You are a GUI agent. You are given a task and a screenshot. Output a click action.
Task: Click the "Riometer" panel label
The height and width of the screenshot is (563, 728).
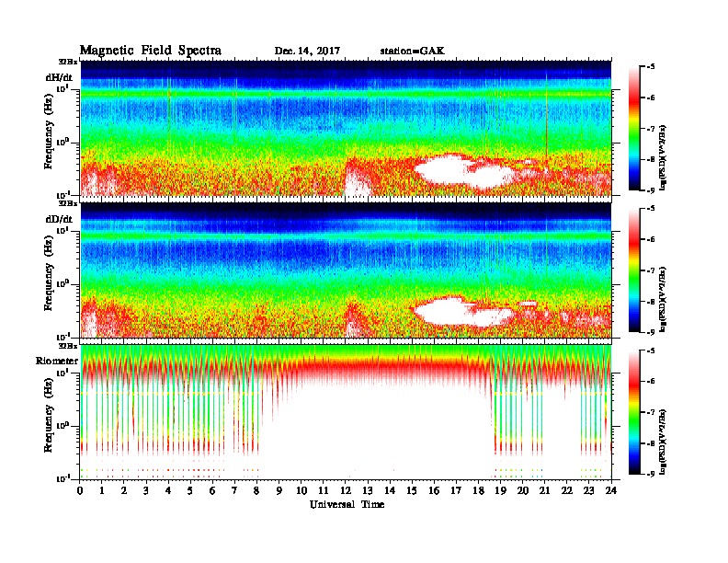coord(57,361)
